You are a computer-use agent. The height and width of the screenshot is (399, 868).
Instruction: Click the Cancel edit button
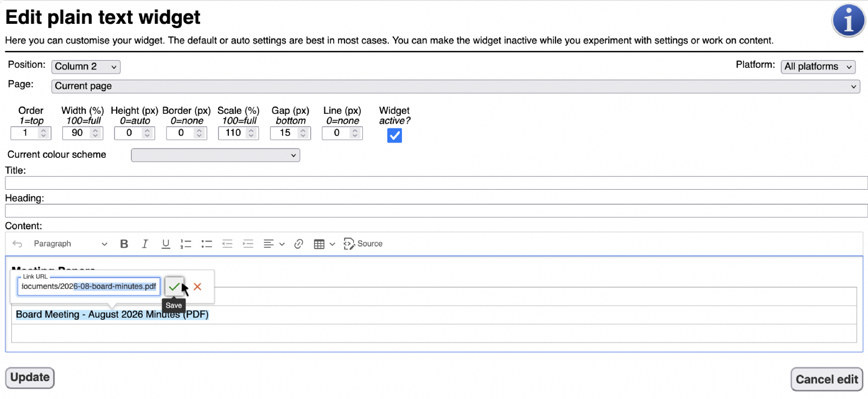(827, 379)
